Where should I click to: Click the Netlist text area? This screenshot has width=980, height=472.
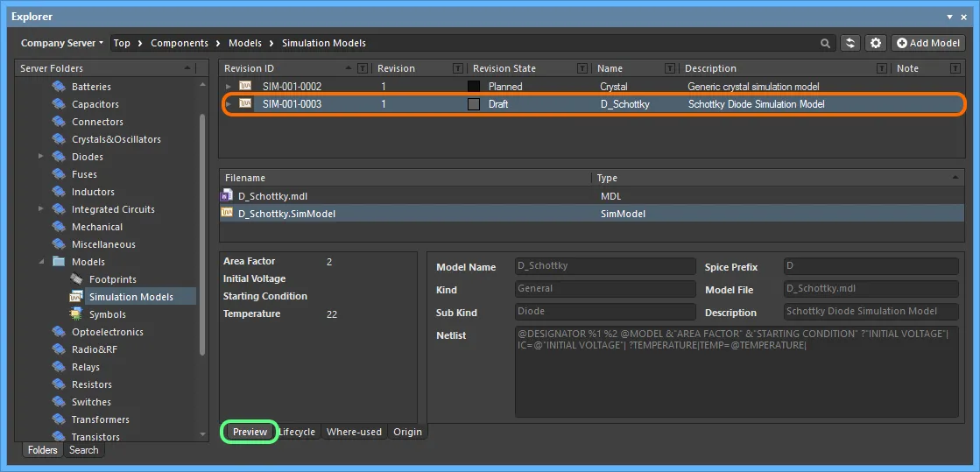coord(737,371)
